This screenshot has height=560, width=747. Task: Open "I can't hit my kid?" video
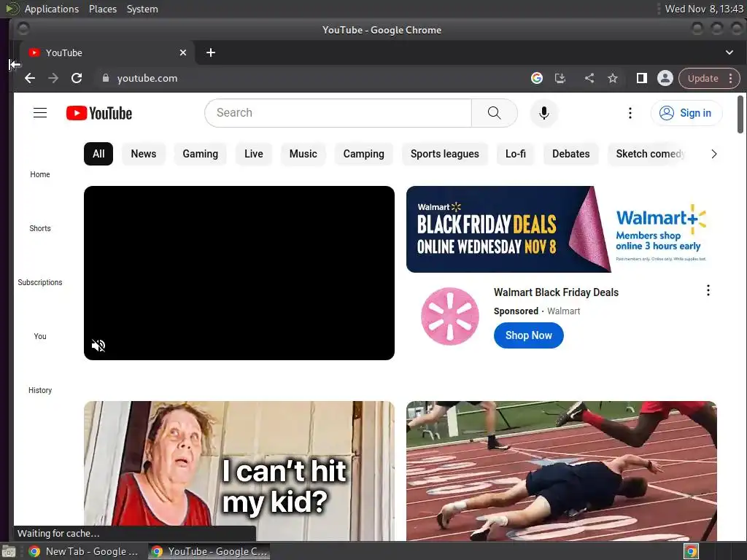tap(239, 470)
